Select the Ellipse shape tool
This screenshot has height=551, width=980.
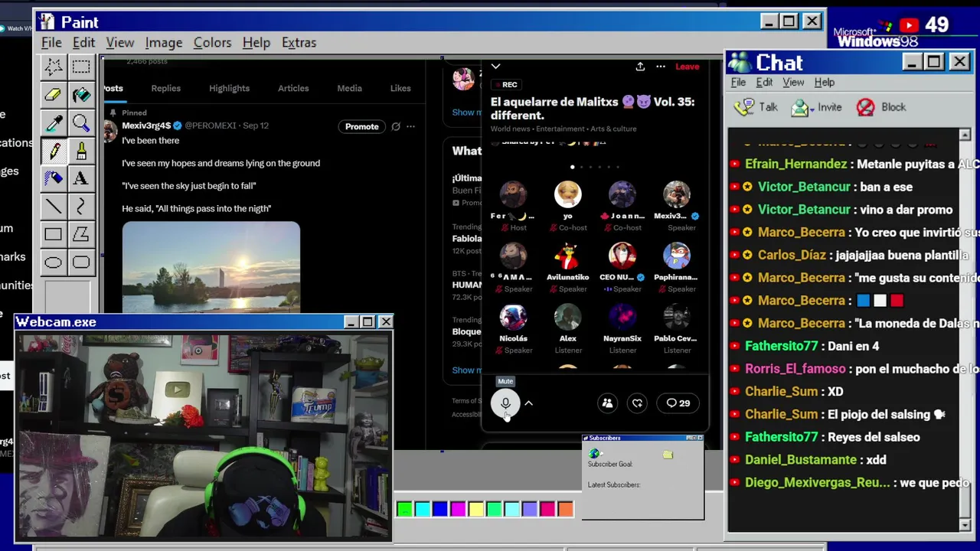pyautogui.click(x=53, y=262)
